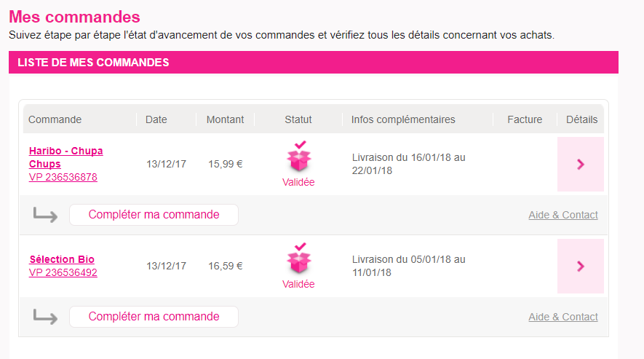Open order number VP 236536492
This screenshot has width=644, height=359.
(63, 272)
